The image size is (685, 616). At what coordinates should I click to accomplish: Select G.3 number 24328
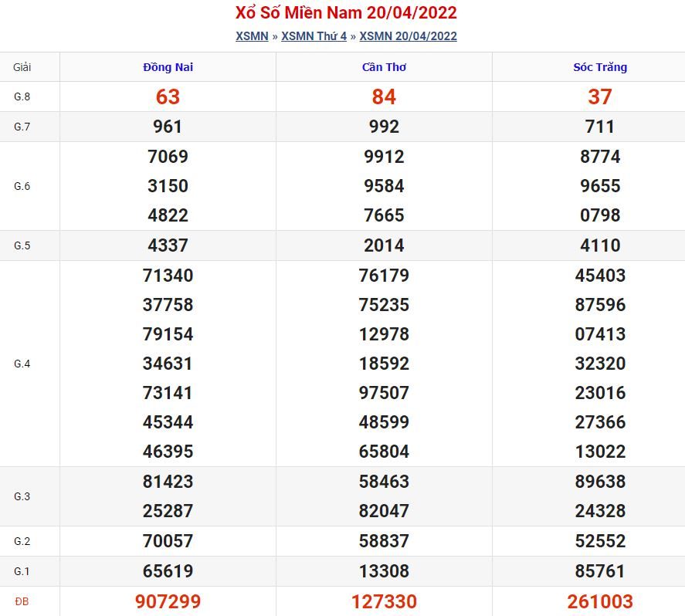(x=600, y=511)
